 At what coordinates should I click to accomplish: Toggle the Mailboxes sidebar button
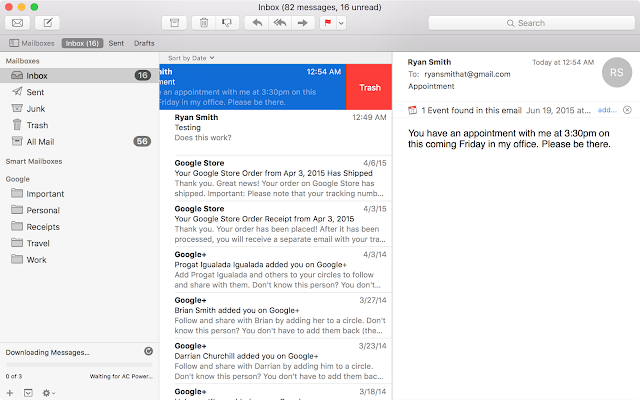[x=31, y=43]
